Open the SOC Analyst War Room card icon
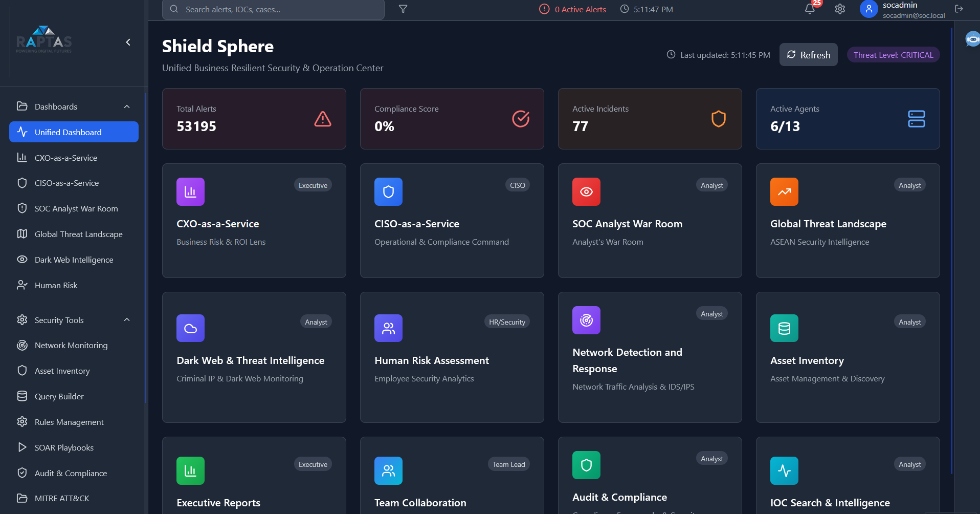The height and width of the screenshot is (514, 980). (x=586, y=192)
